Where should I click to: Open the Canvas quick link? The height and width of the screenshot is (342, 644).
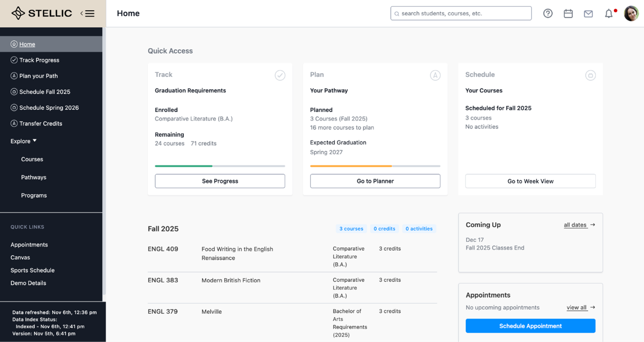coord(20,257)
